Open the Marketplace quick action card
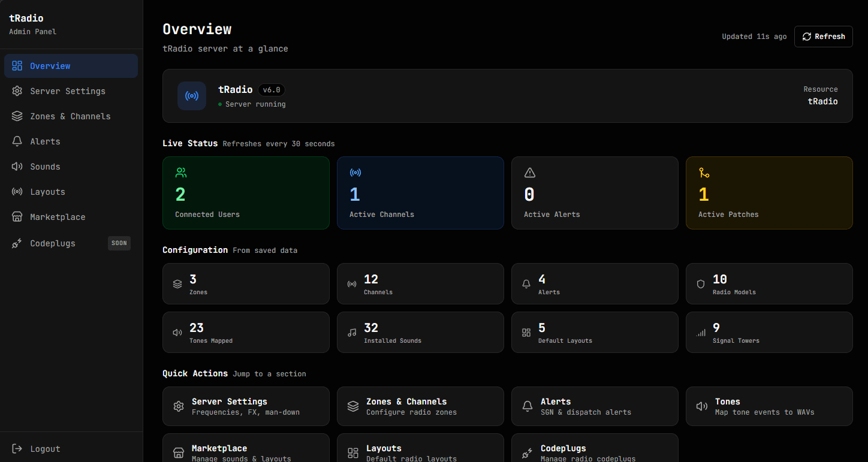Image resolution: width=868 pixels, height=462 pixels. pos(246,448)
